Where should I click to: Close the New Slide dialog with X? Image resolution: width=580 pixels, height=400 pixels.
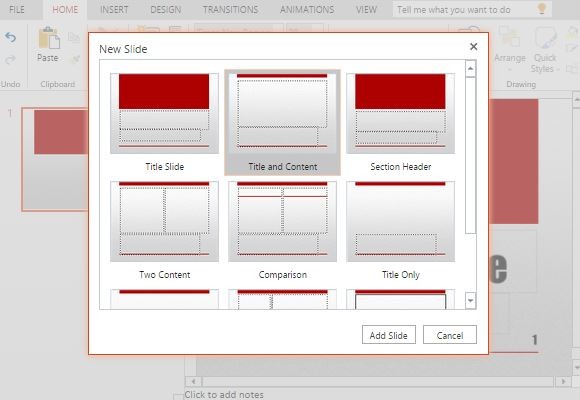[x=473, y=47]
